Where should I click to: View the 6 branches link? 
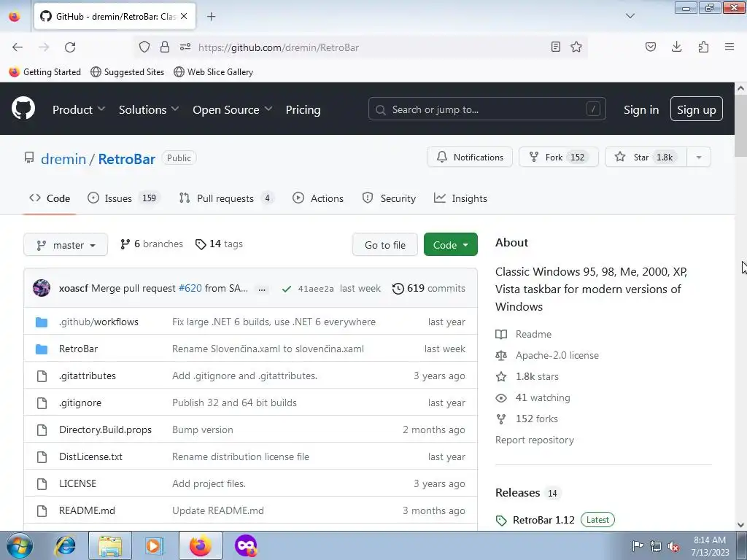152,244
